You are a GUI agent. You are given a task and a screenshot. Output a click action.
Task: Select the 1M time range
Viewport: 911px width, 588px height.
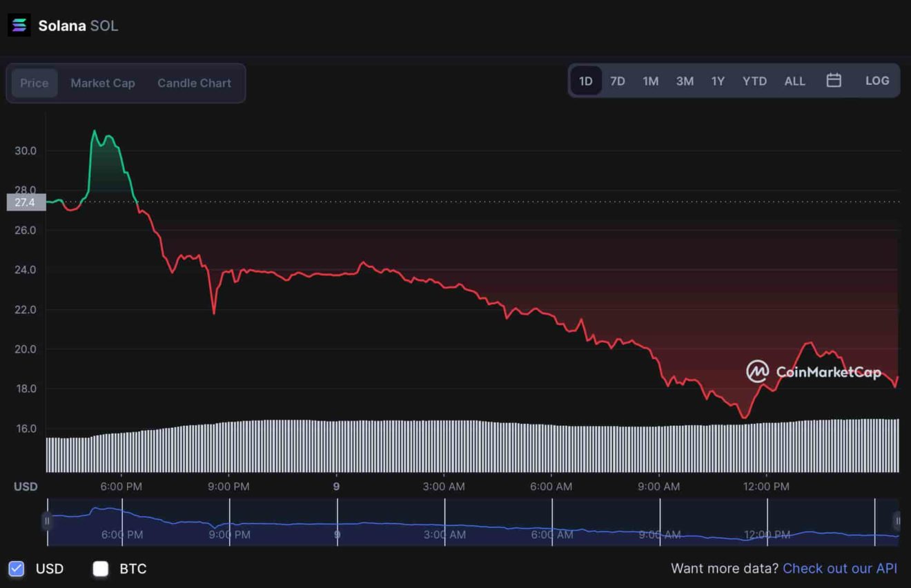[650, 81]
